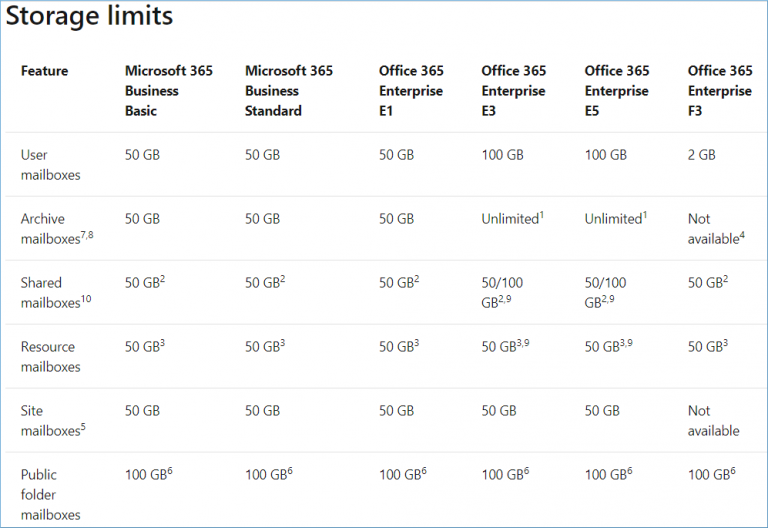Viewport: 768px width, 528px height.
Task: Click "Unlimited" under the Enterprise E3 column
Action: coord(512,219)
